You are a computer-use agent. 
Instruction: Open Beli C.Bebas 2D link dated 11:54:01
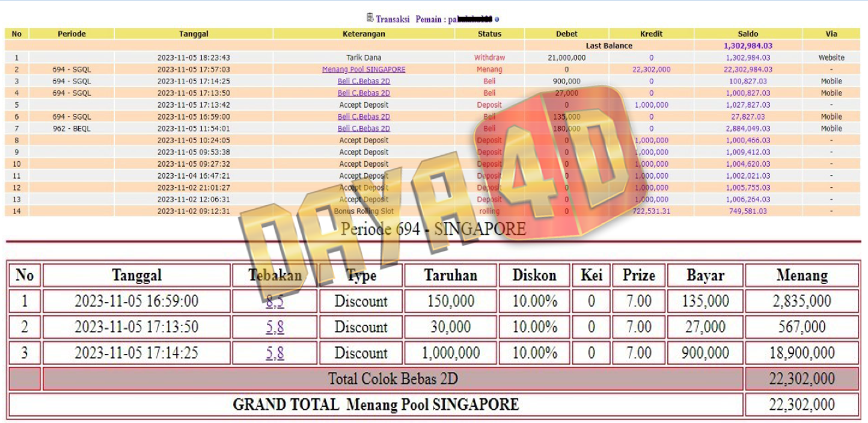tap(364, 128)
